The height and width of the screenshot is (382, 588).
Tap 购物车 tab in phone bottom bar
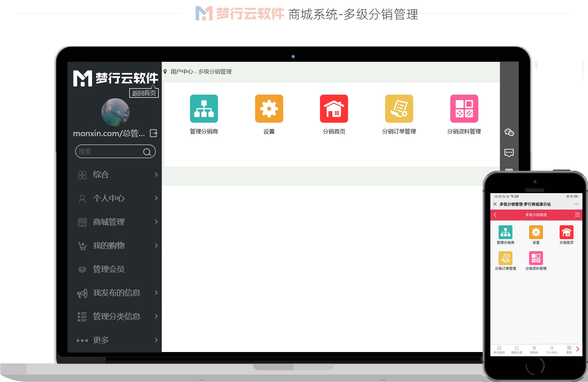pos(534,350)
